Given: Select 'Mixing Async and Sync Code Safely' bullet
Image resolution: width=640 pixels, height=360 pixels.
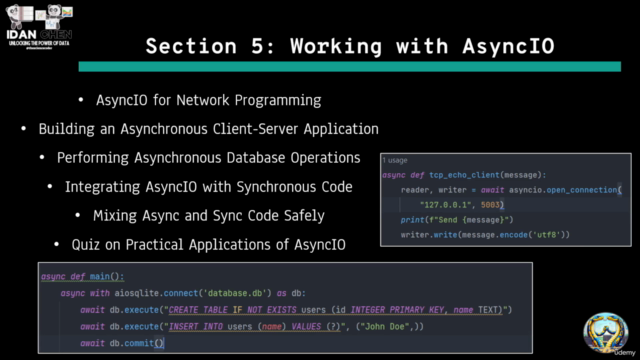Looking at the screenshot, I should [209, 216].
